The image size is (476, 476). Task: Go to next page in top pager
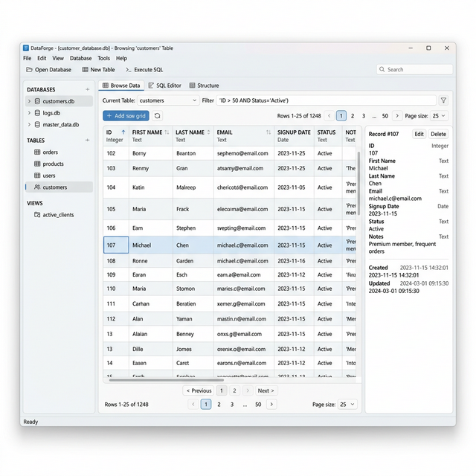[397, 116]
